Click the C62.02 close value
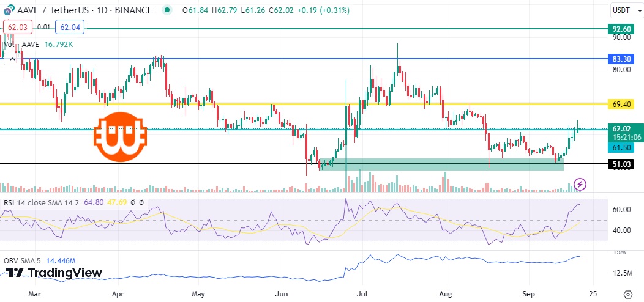The image size is (644, 302). (281, 10)
